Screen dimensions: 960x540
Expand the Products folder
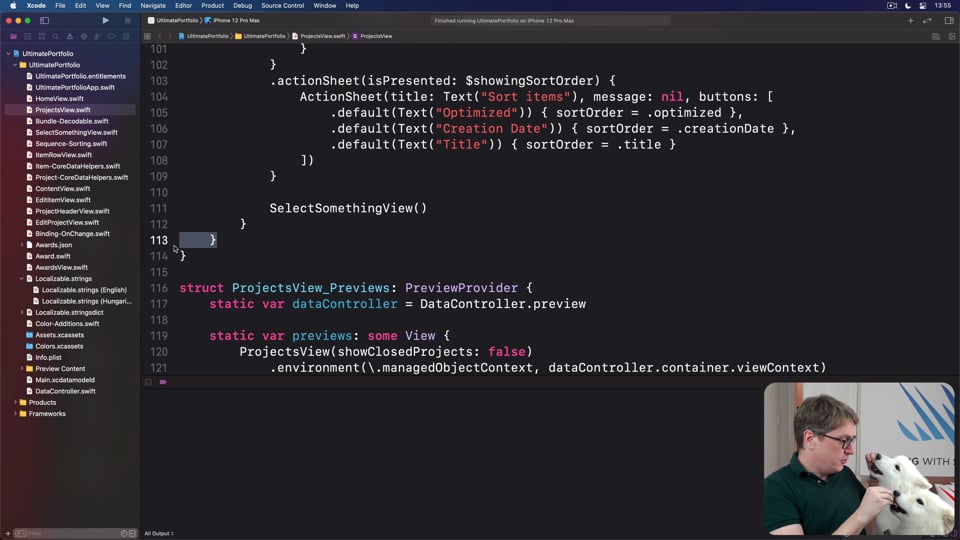click(15, 402)
